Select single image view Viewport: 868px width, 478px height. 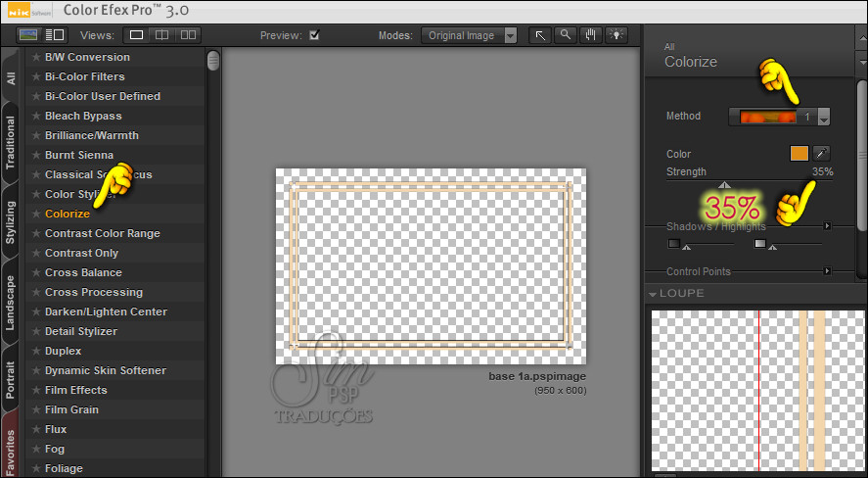click(136, 35)
